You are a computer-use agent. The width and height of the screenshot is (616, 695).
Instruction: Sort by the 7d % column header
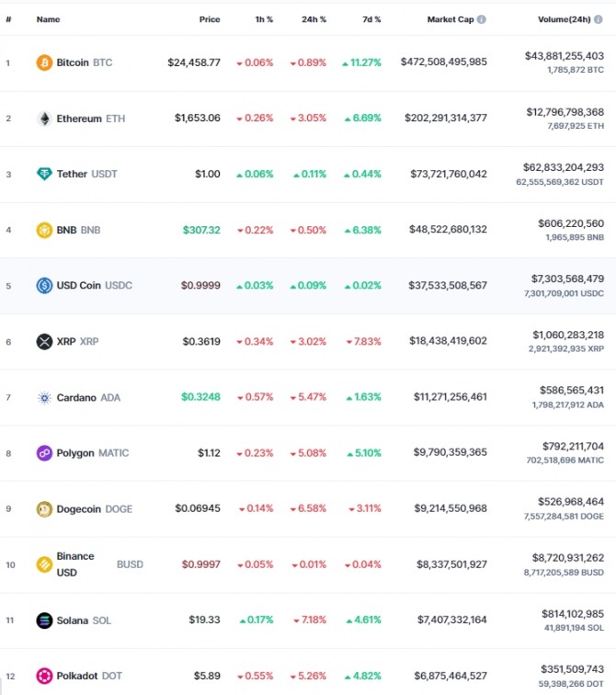(x=371, y=19)
